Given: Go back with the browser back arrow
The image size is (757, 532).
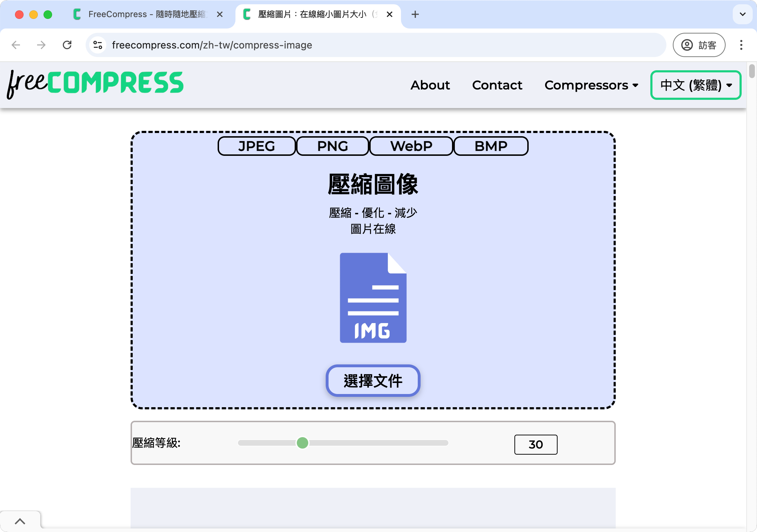Looking at the screenshot, I should click(16, 45).
